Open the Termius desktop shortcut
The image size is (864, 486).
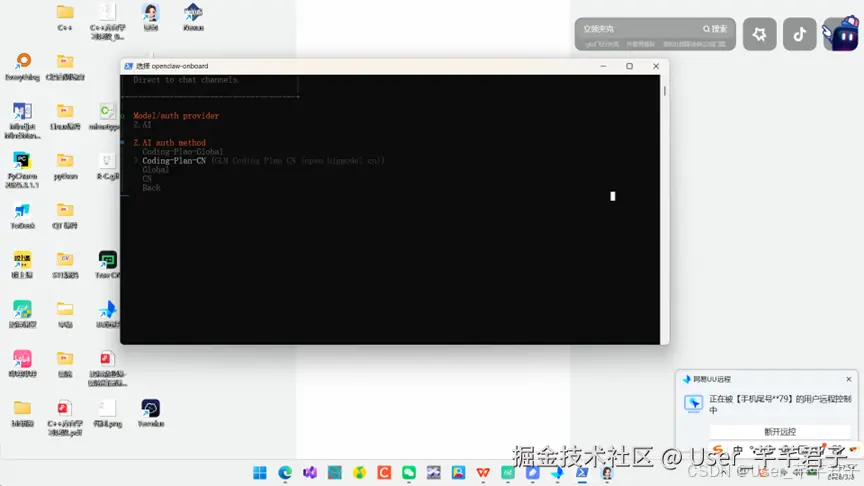click(150, 413)
